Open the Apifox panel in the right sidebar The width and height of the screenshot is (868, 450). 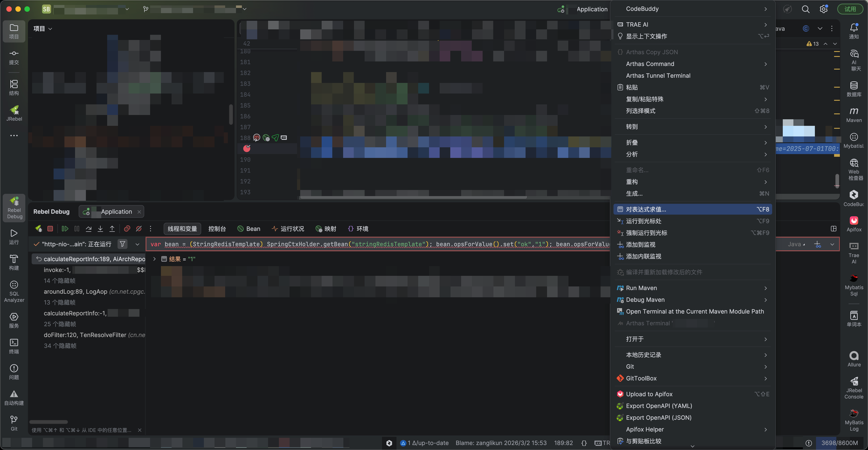(x=854, y=224)
